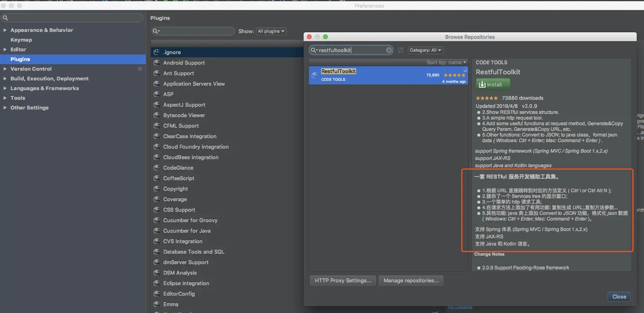Click Manage repositories button

click(411, 280)
